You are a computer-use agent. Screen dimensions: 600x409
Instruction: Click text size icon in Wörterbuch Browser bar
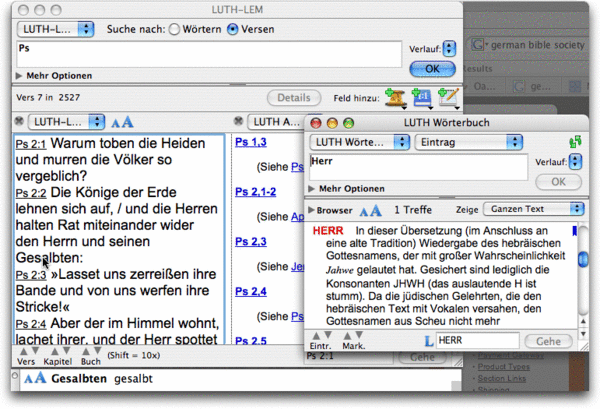coord(370,210)
